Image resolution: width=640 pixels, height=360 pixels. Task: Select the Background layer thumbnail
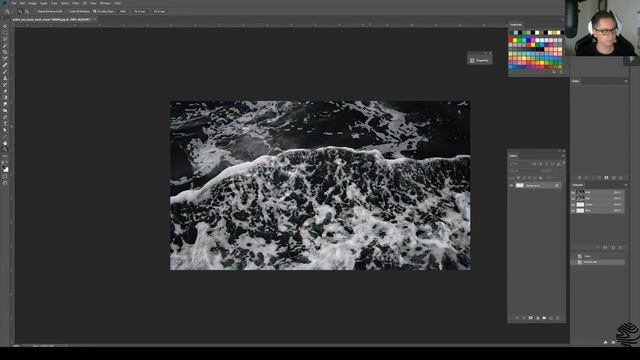520,185
